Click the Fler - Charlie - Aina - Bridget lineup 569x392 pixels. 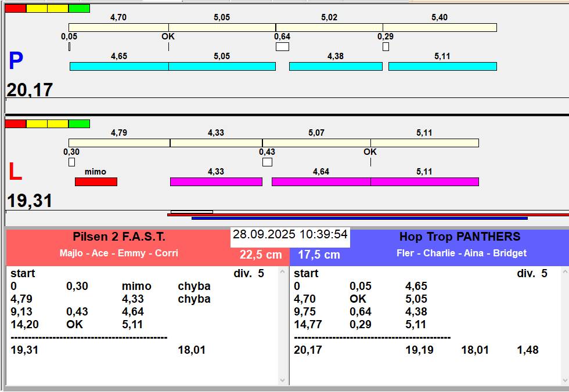click(x=462, y=253)
